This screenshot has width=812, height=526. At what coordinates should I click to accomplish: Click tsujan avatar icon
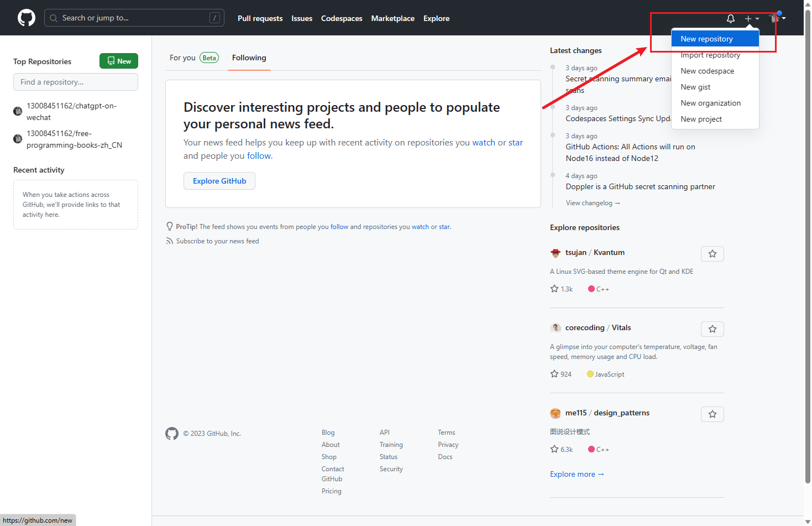[556, 253]
